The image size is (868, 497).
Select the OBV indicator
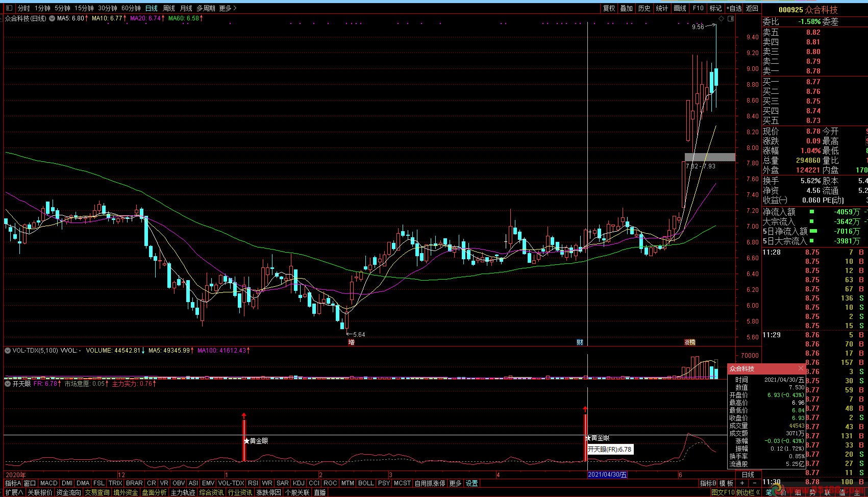179,483
